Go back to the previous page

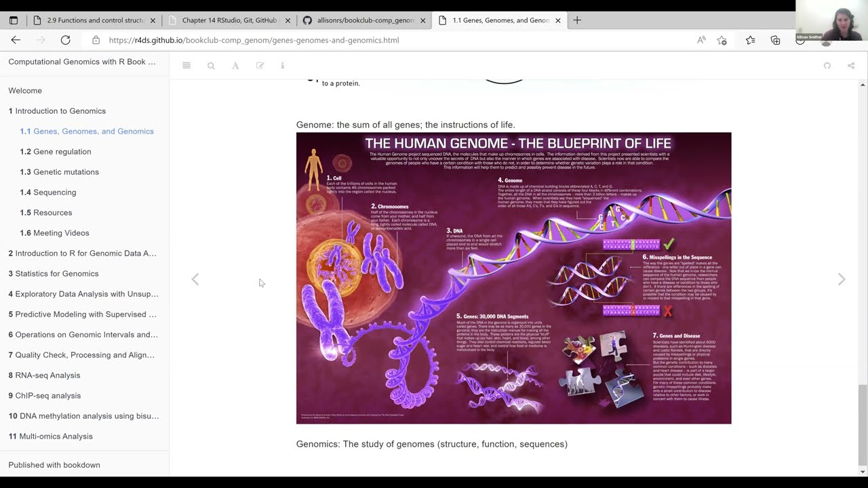16,40
